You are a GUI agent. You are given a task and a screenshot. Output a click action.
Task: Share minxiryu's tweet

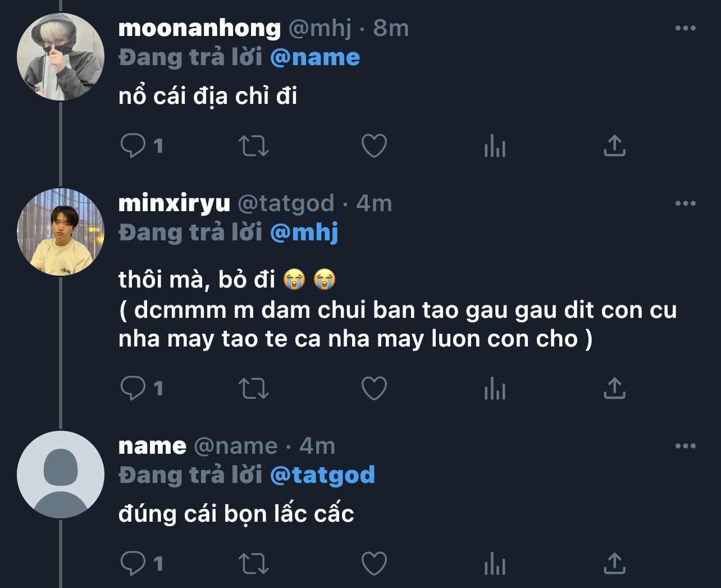point(614,388)
